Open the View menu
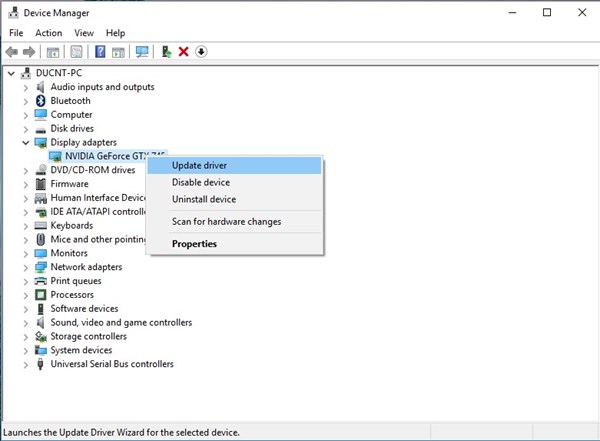600x441 pixels. [x=83, y=33]
